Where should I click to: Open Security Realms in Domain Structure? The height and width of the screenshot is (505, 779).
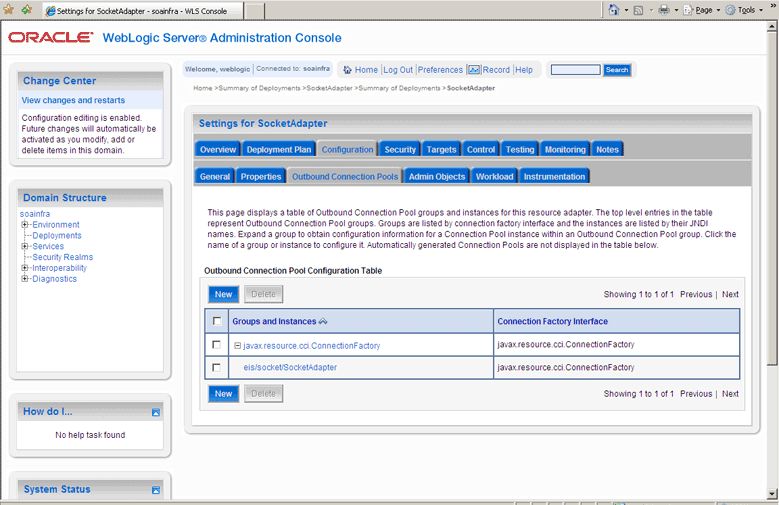(63, 257)
